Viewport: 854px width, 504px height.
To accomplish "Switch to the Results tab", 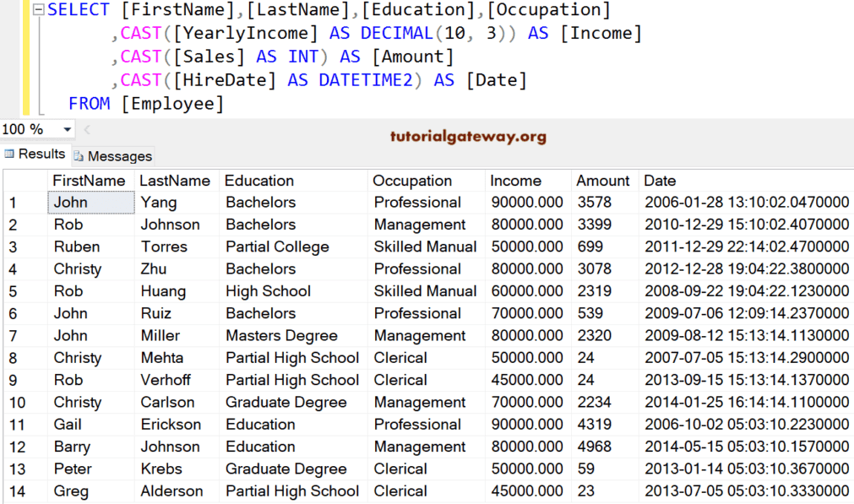I will click(x=35, y=154).
